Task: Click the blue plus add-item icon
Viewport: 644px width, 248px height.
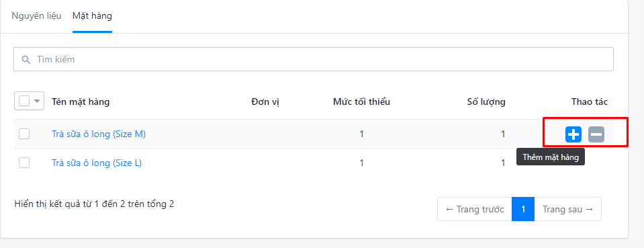Action: (x=573, y=134)
